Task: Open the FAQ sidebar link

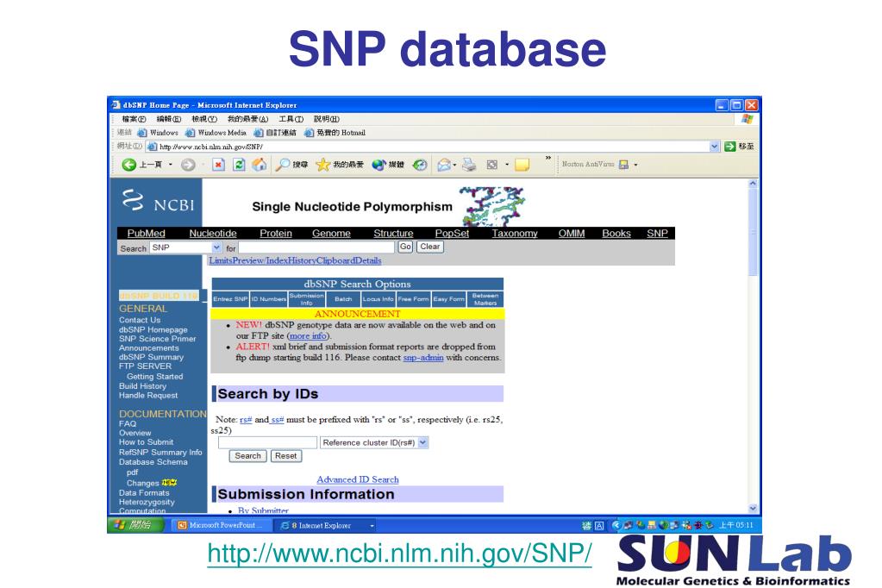Action: (127, 423)
